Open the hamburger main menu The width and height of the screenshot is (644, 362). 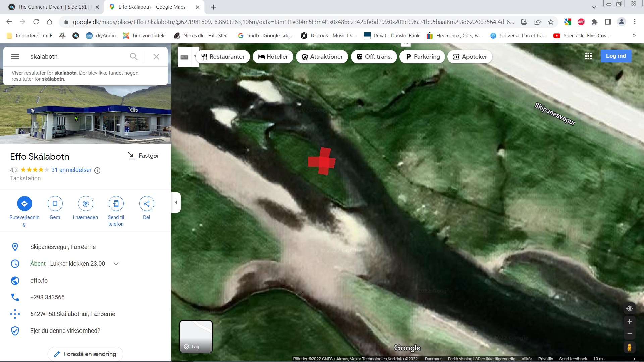15,57
